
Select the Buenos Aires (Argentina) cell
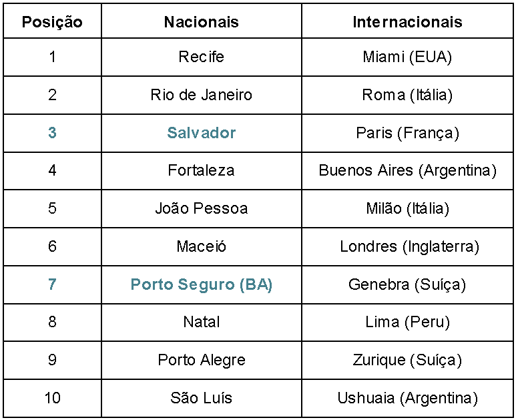pyautogui.click(x=407, y=170)
